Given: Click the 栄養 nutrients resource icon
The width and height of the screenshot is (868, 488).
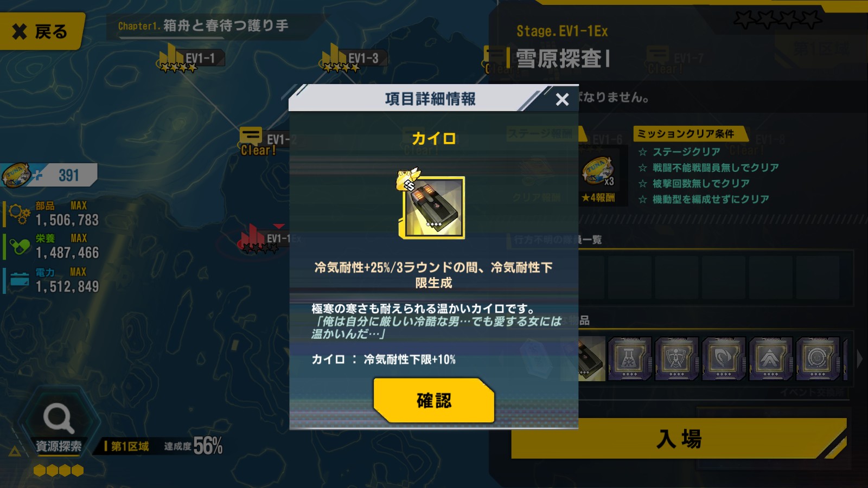Looking at the screenshot, I should pos(20,247).
